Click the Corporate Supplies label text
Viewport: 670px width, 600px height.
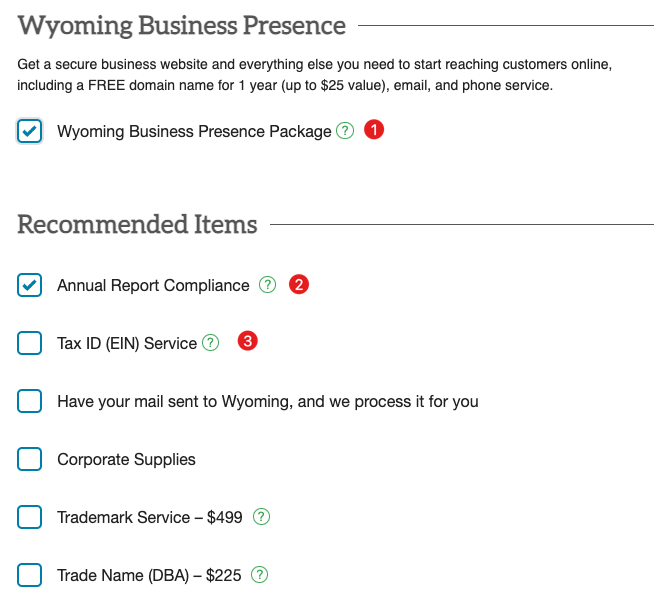[126, 460]
